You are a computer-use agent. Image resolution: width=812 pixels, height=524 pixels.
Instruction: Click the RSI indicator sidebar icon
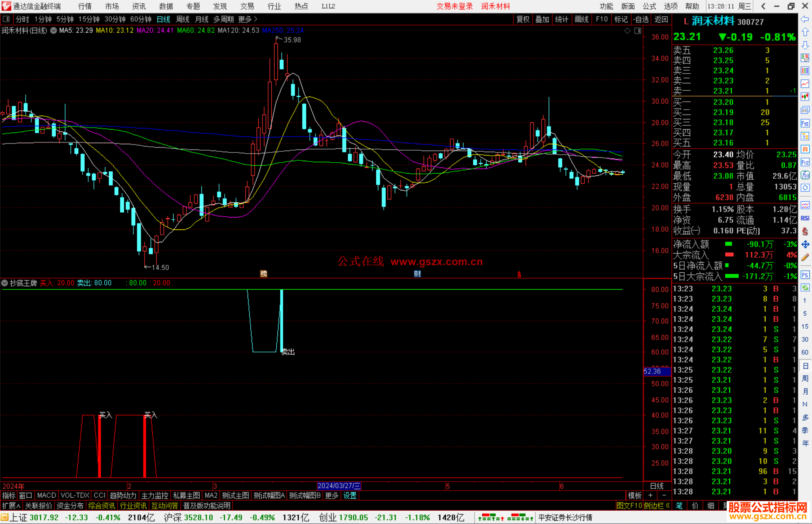tap(805, 218)
